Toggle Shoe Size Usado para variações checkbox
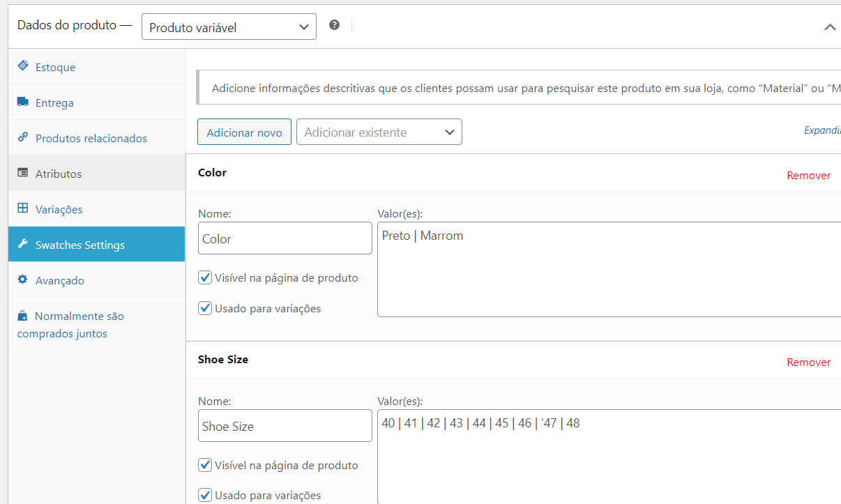This screenshot has height=504, width=841. (205, 495)
